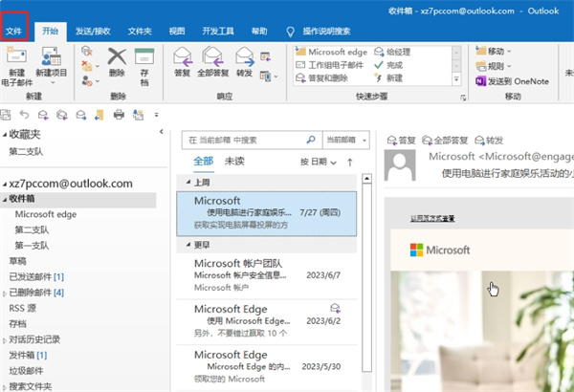
Task: Click the undo icon in quick access toolbar
Action: (x=24, y=115)
